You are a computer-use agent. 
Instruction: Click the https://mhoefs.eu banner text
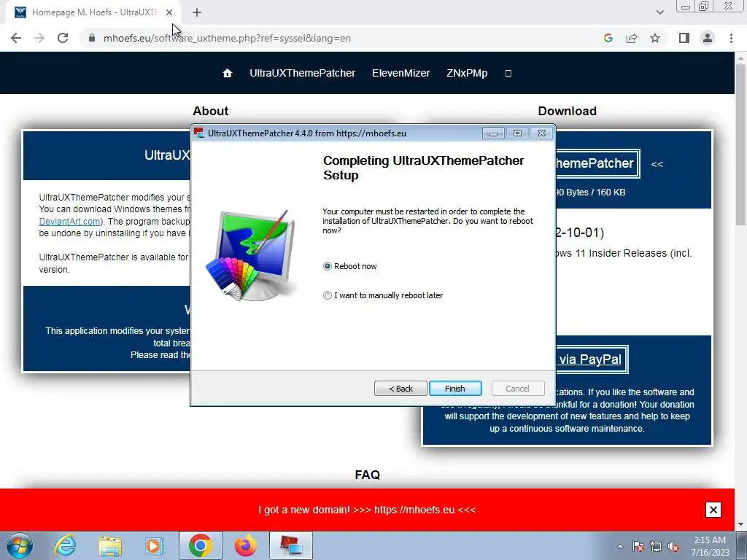(414, 510)
